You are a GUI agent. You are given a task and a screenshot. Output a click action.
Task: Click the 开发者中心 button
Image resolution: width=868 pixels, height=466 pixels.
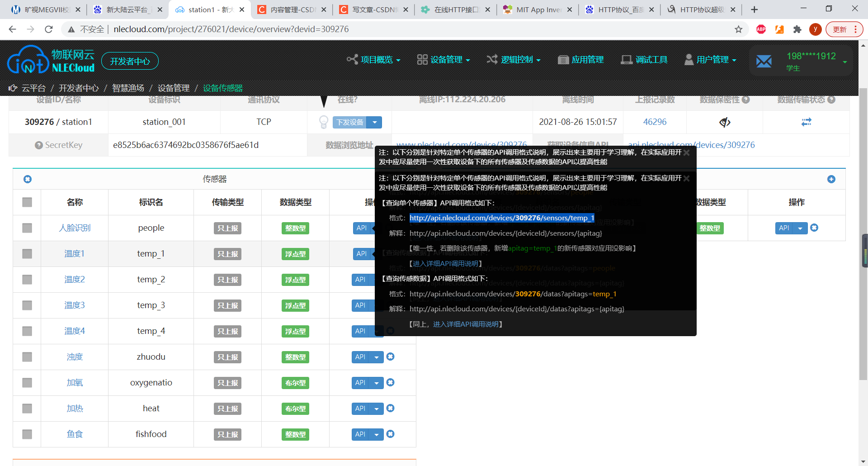130,61
